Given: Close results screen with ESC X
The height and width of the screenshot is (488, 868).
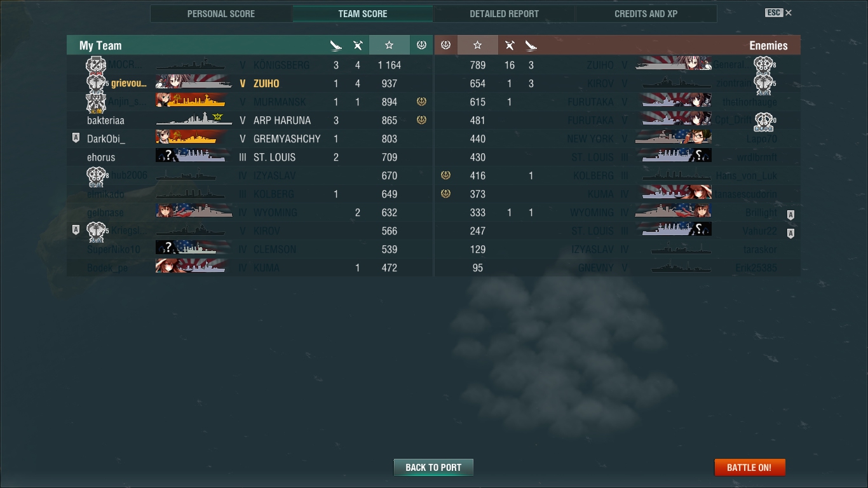Looking at the screenshot, I should 778,13.
